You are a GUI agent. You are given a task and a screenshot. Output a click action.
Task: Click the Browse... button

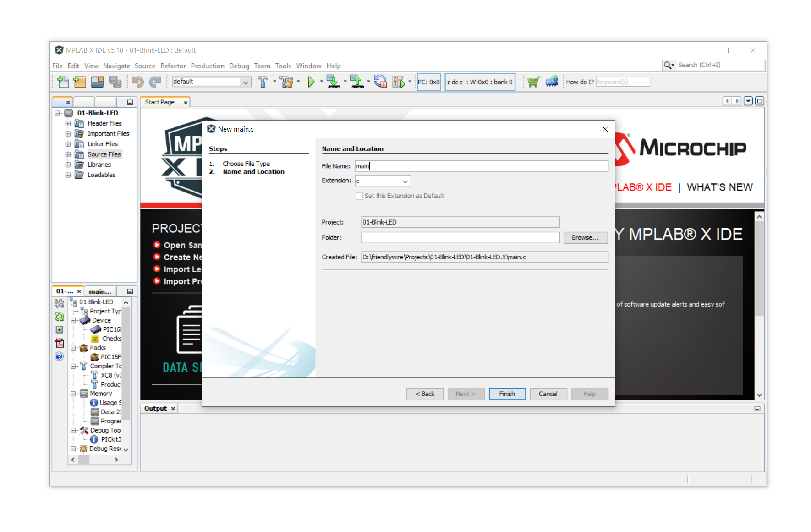click(x=585, y=238)
